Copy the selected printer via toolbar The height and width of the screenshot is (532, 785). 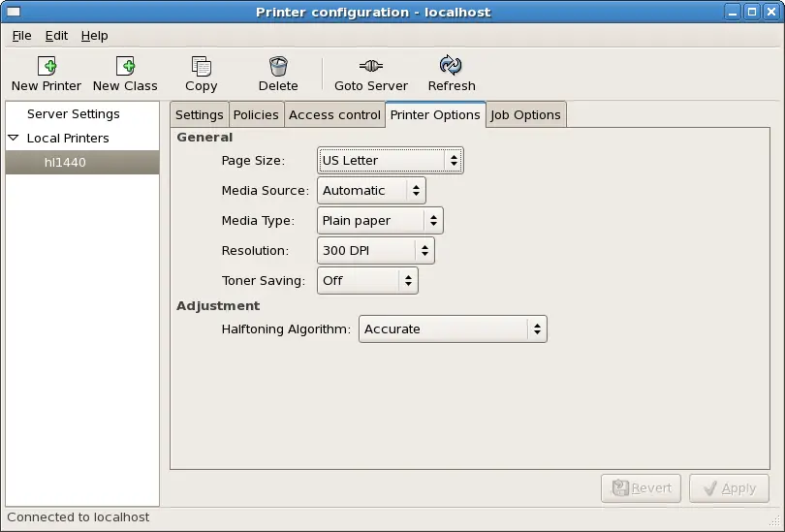tap(201, 66)
